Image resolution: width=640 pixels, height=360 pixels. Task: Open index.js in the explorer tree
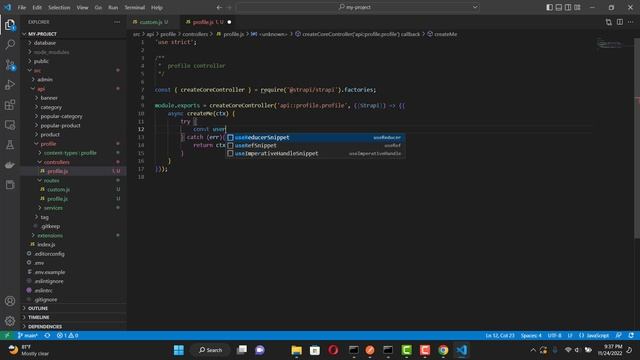(x=74, y=244)
